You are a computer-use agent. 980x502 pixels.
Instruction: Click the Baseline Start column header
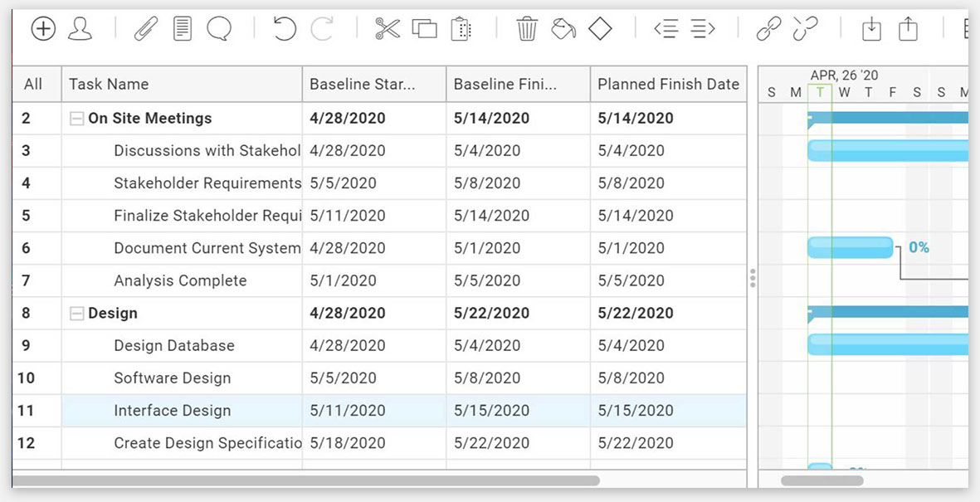pos(374,85)
